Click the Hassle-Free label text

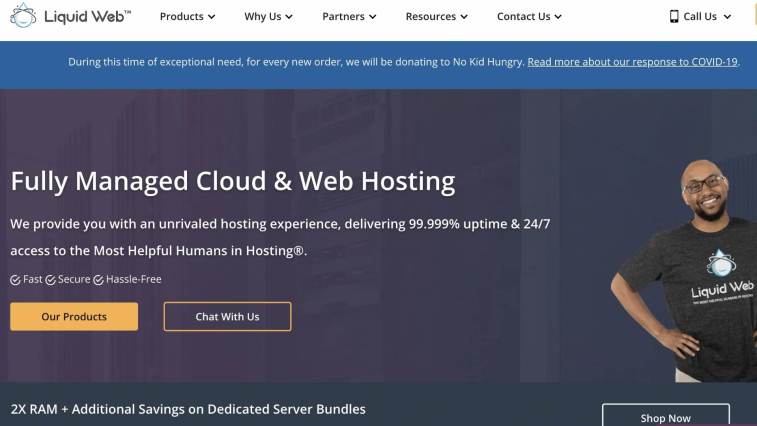tap(134, 279)
